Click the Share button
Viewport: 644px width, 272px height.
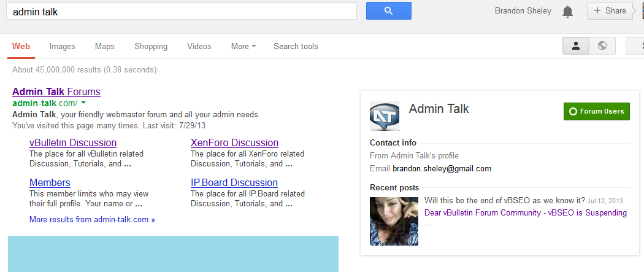pyautogui.click(x=610, y=11)
